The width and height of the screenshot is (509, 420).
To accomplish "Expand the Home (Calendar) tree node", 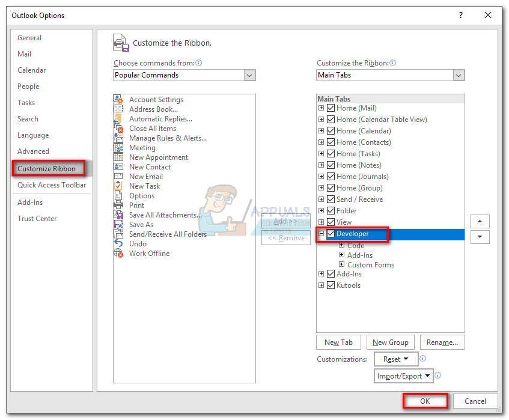I will (321, 131).
